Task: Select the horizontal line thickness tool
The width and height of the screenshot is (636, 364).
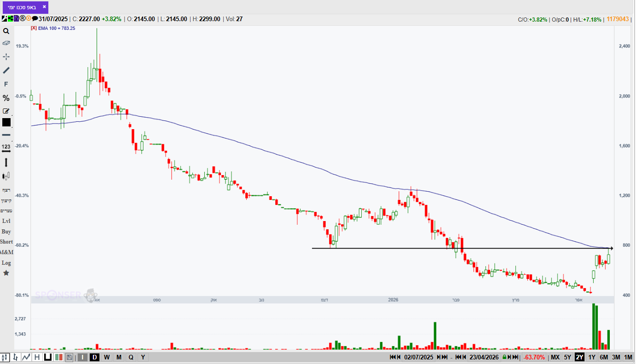Action: click(x=6, y=135)
